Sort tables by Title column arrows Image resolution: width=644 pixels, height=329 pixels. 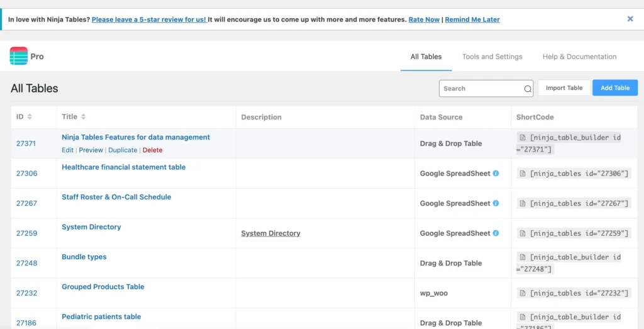pos(83,117)
